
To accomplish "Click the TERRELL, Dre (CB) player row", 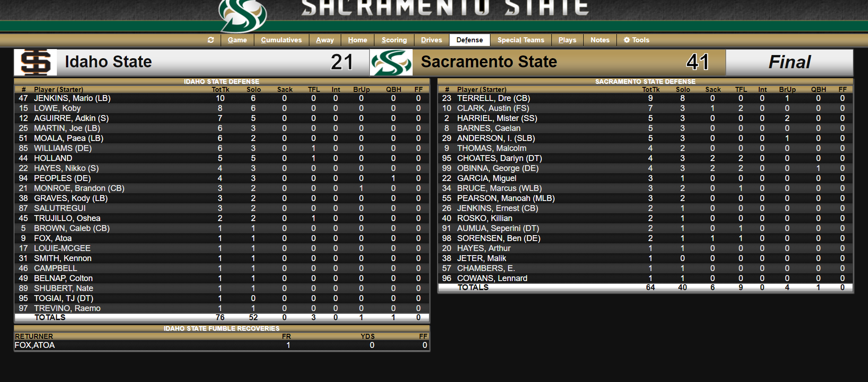I will point(494,98).
